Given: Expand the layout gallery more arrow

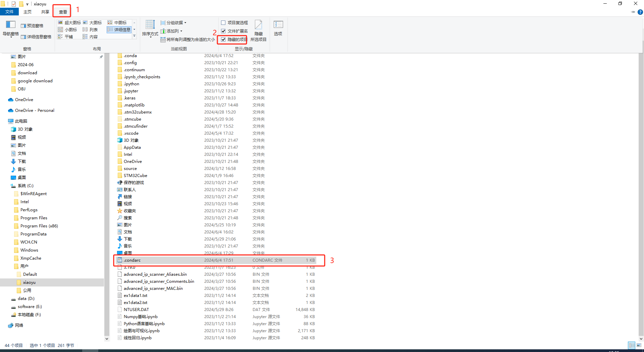Looking at the screenshot, I should pos(135,36).
